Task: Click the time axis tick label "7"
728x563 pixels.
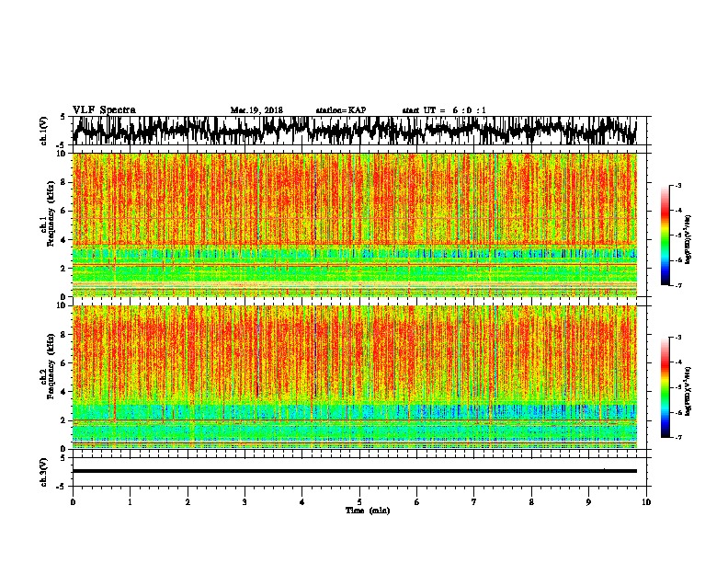Action: pyautogui.click(x=474, y=502)
